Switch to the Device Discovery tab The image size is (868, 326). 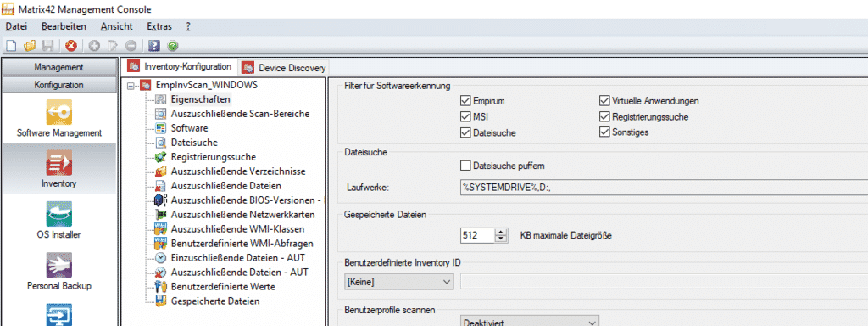(284, 68)
